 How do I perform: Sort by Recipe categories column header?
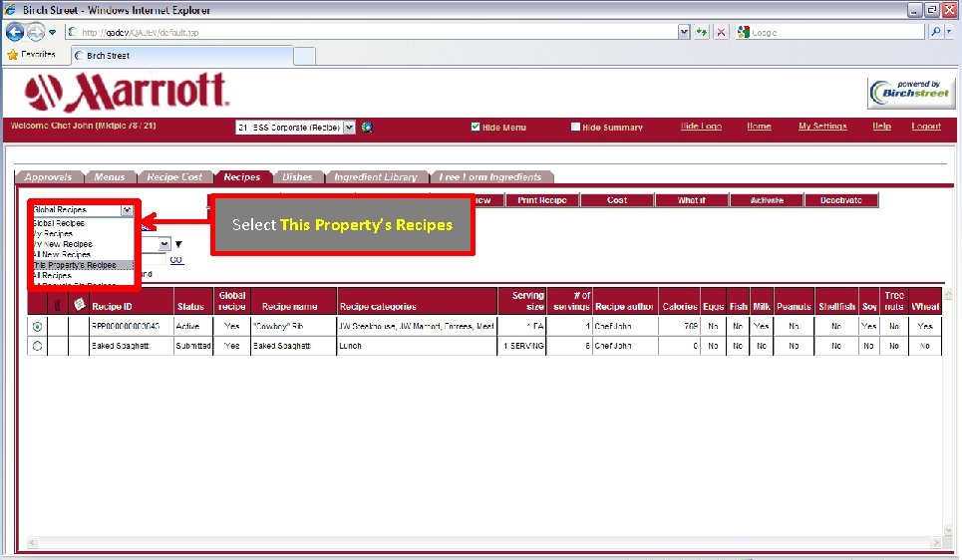[x=378, y=306]
